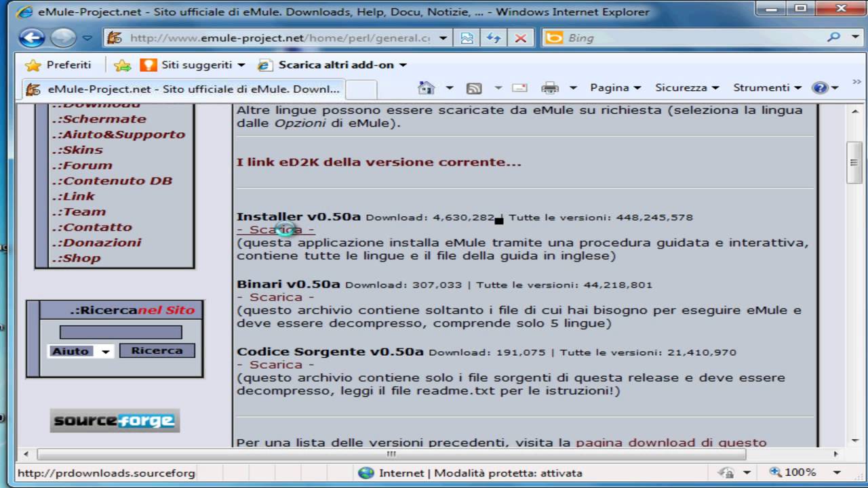
Task: Click the browser Forward arrow button
Action: (x=63, y=38)
